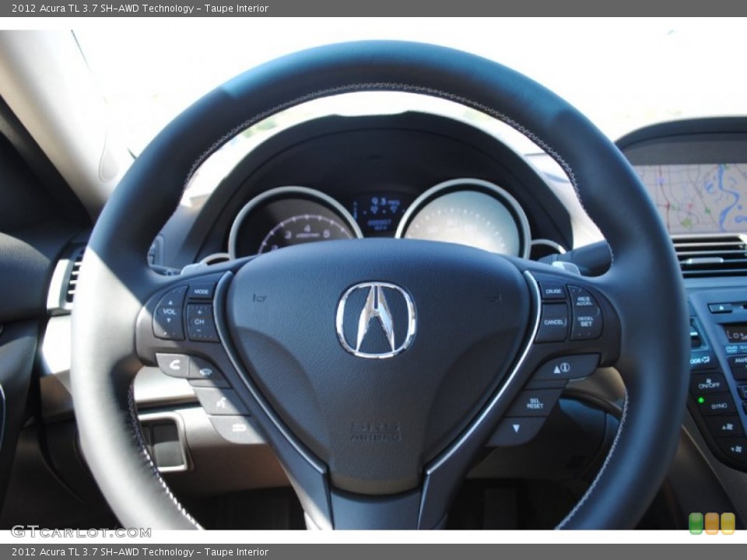Click the speedometer gauge
747x560 pixels.
click(464, 219)
